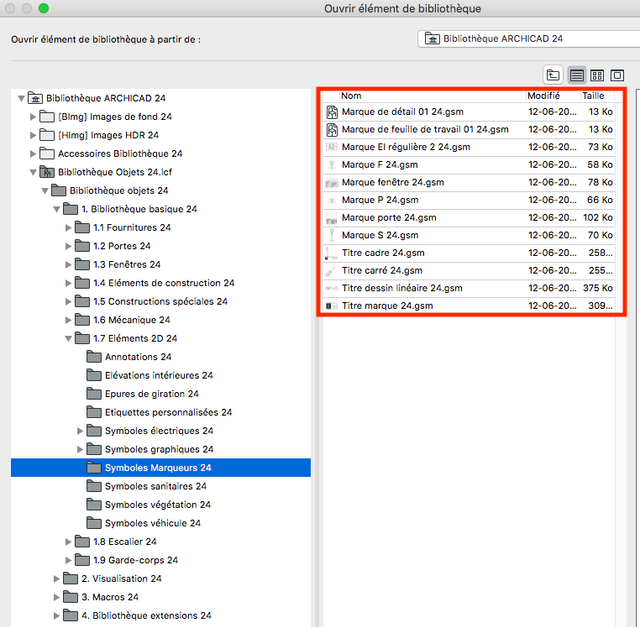Viewport: 640px width, 627px height.
Task: Select file name Marque fenêtre 24.gsm
Action: point(393,182)
